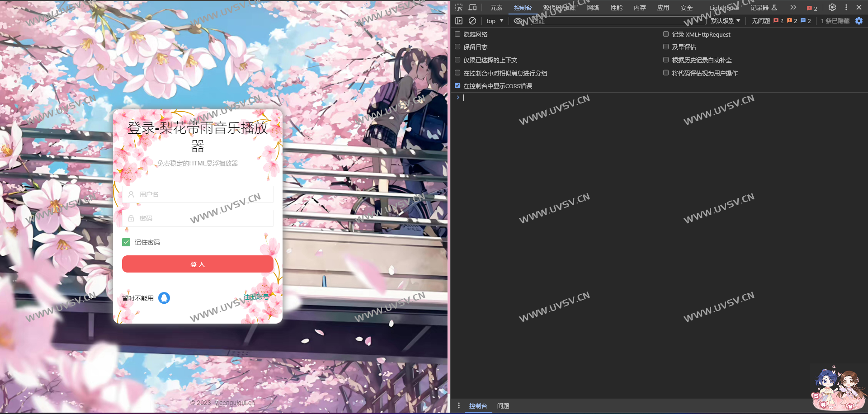Click the 用户名 input field
Screen dimensions: 868x414
(198, 194)
